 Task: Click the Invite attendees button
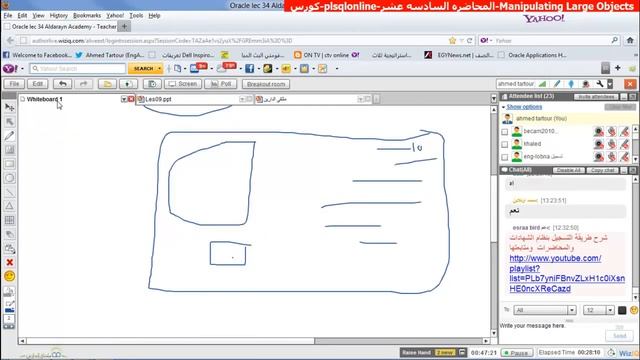pos(596,97)
